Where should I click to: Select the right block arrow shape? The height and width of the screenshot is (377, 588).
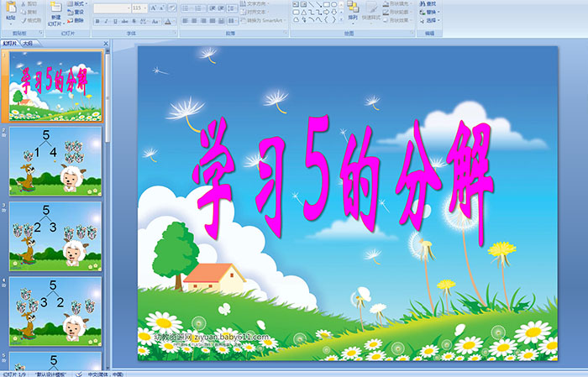pos(326,13)
